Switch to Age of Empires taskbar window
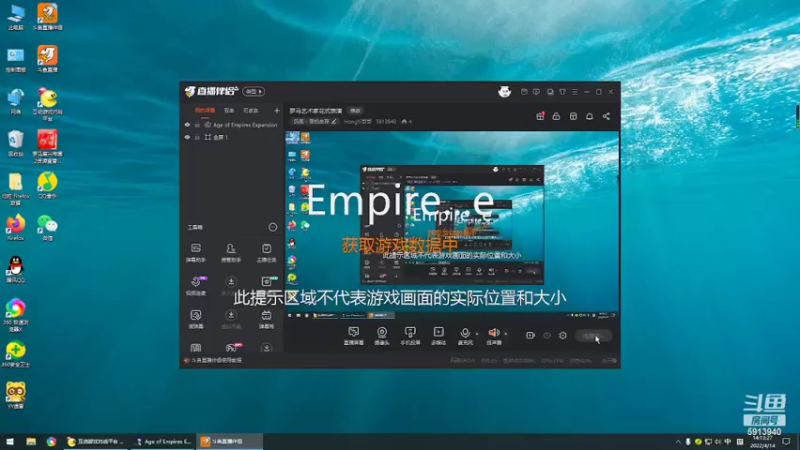Image resolution: width=800 pixels, height=450 pixels. pyautogui.click(x=163, y=441)
